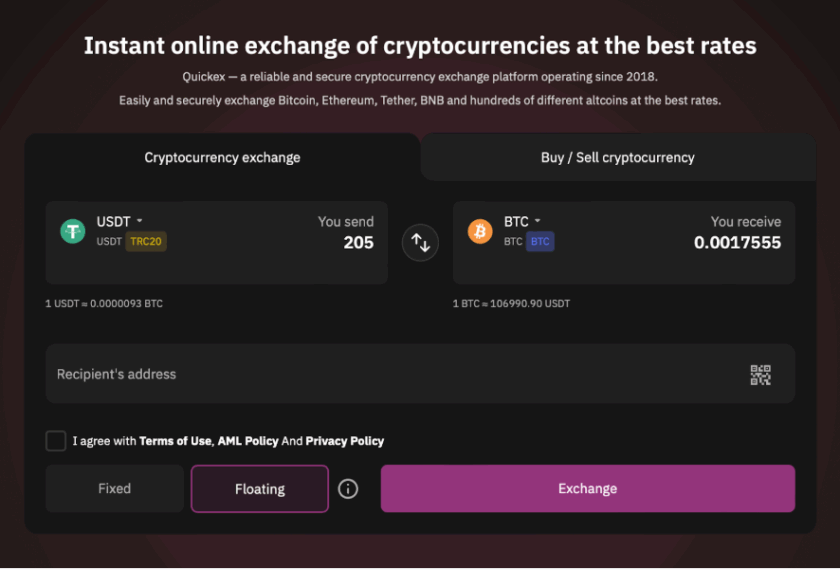Follow the Privacy Policy link
Image resolution: width=840 pixels, height=570 pixels.
click(x=344, y=441)
